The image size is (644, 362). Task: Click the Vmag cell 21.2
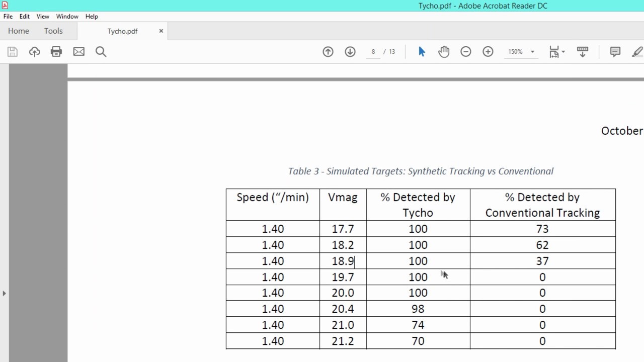tap(343, 341)
